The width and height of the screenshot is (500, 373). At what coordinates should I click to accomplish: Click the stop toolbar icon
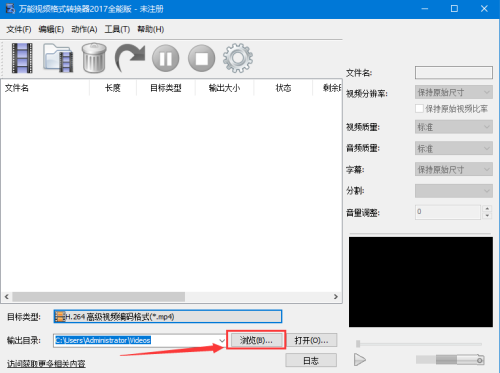pyautogui.click(x=201, y=58)
